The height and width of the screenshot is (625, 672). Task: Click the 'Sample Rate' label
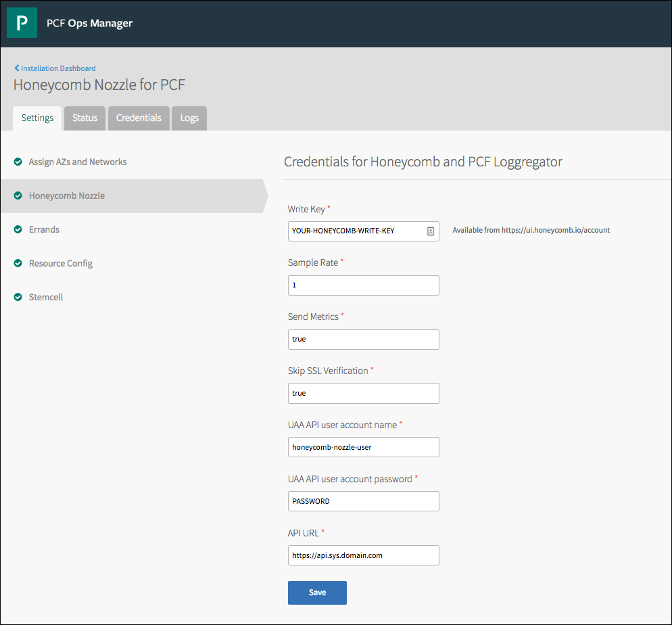(313, 262)
